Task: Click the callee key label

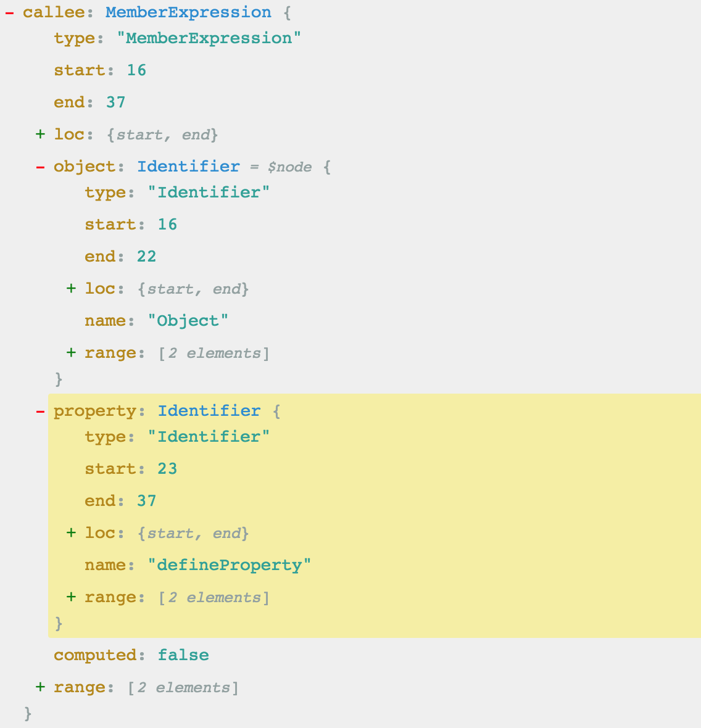Action: pyautogui.click(x=54, y=12)
